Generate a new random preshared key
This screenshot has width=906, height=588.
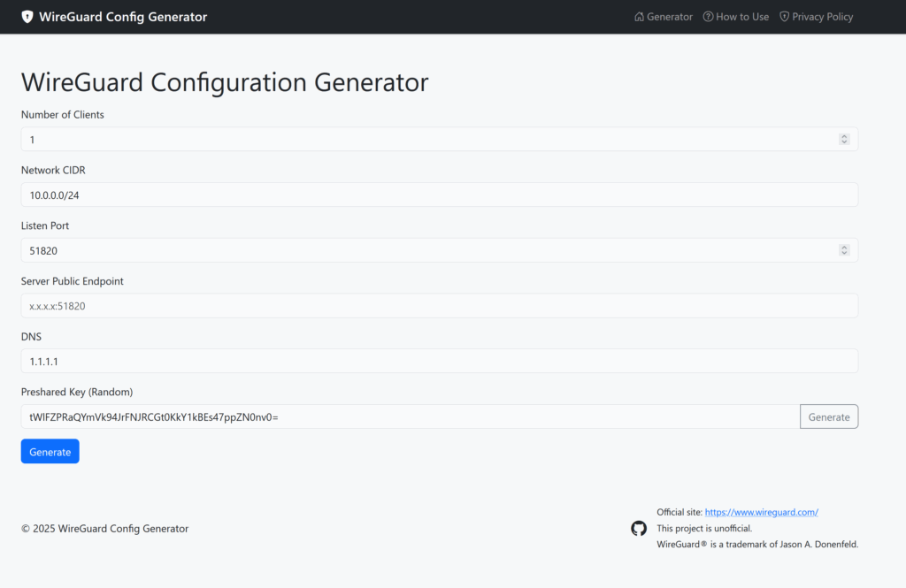pos(829,416)
